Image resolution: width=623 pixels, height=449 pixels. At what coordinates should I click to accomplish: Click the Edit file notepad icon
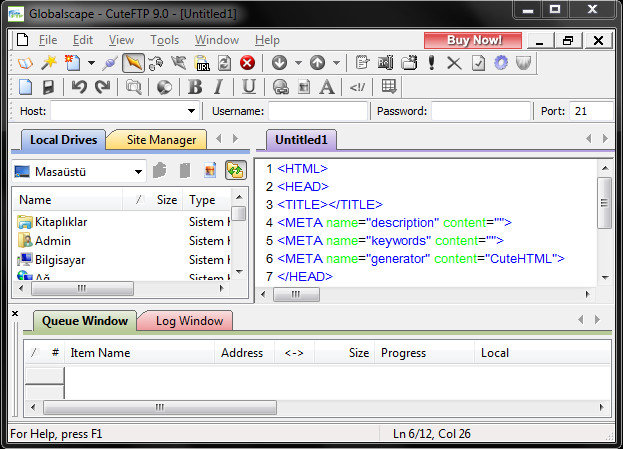[x=362, y=63]
